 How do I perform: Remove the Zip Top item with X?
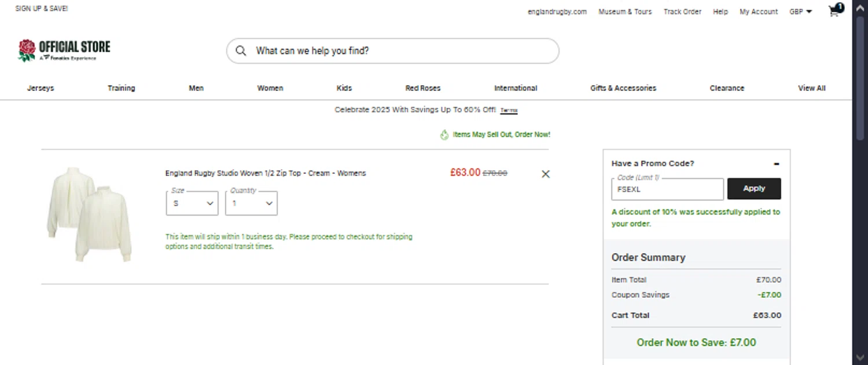545,174
